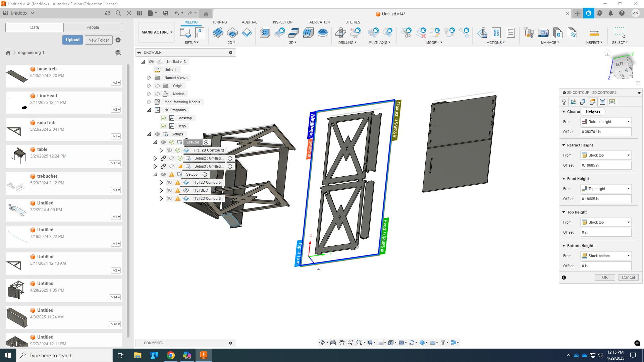Collapse the Feed Height section
Screen dimensions: 644x362
[564, 179]
